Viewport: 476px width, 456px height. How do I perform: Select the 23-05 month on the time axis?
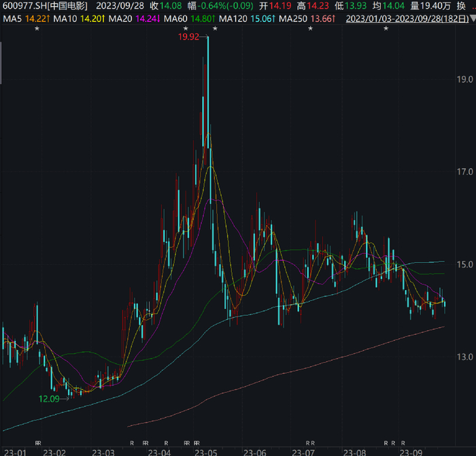(x=206, y=451)
